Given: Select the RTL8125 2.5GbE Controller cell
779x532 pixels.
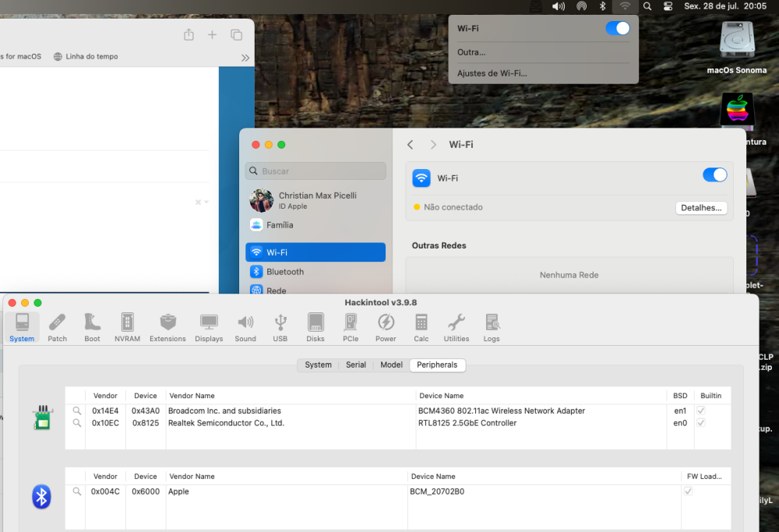Looking at the screenshot, I should coord(467,423).
